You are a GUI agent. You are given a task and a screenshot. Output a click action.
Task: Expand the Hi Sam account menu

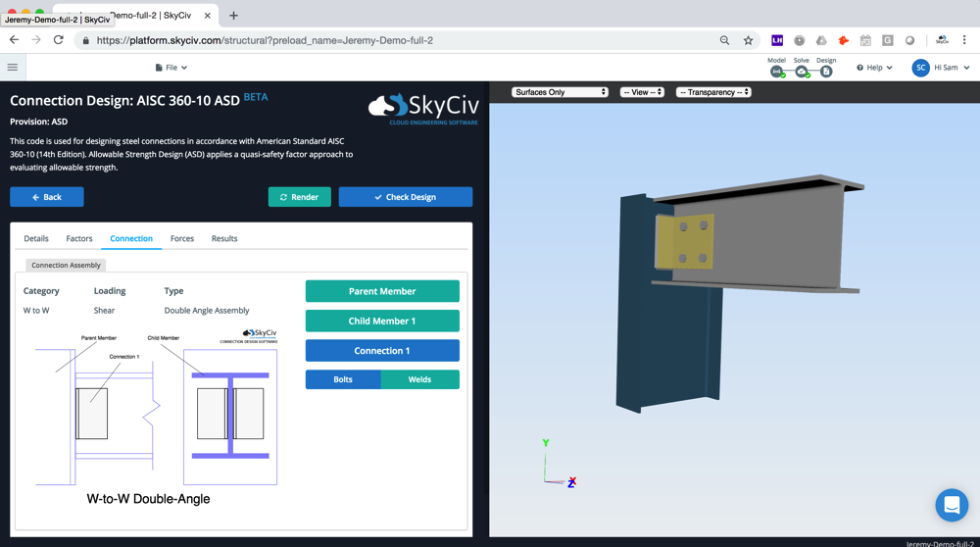(952, 68)
